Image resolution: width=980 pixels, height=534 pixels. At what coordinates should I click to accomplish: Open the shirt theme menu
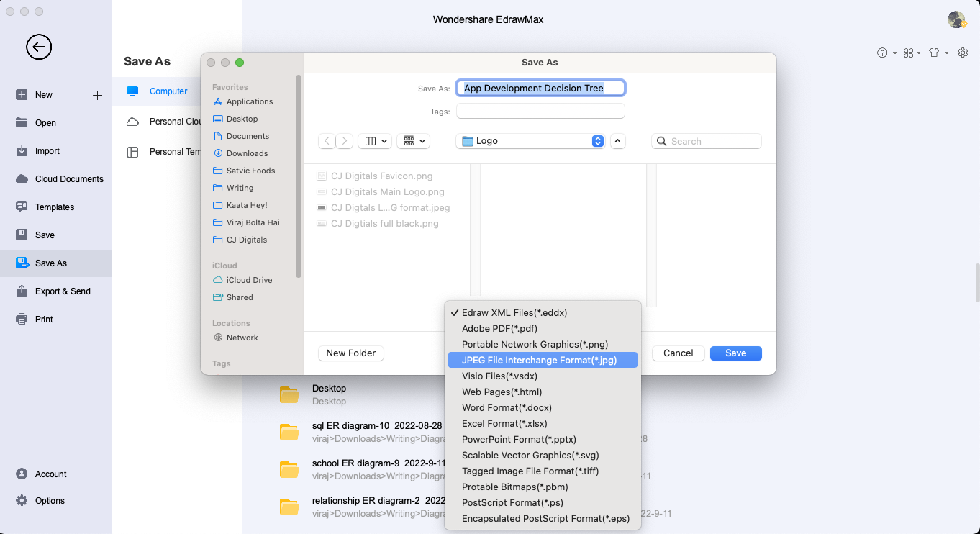[938, 53]
